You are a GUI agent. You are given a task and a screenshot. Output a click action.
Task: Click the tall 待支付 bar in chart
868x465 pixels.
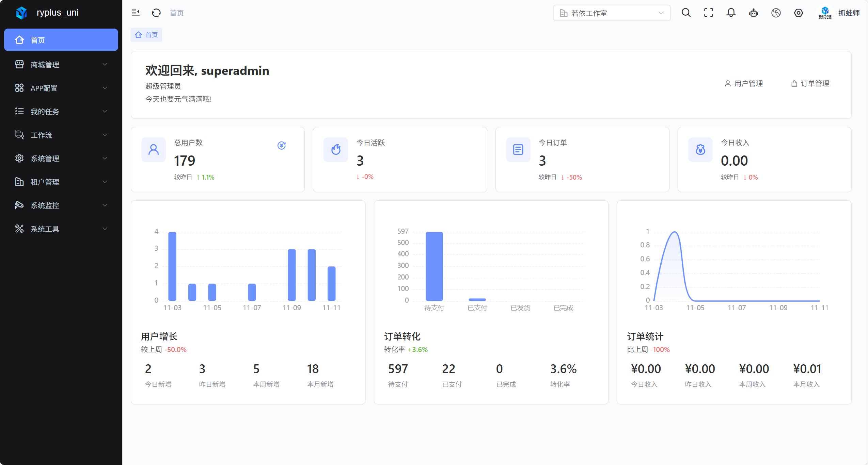434,266
